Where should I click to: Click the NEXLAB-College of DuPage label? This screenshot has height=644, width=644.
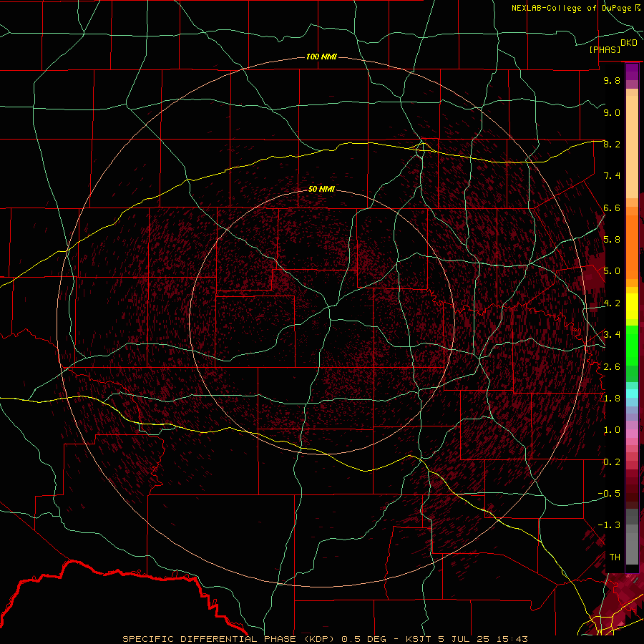coord(571,8)
